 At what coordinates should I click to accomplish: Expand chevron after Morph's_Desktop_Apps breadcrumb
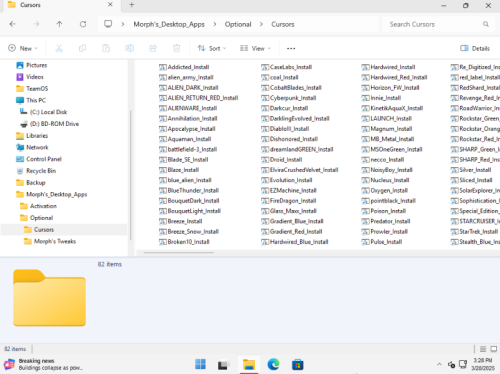(215, 24)
